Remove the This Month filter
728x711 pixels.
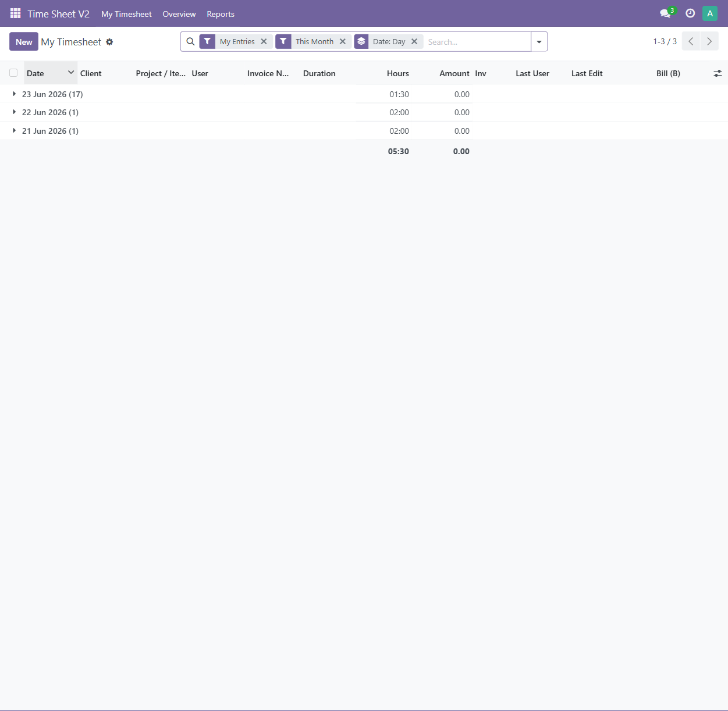click(343, 41)
